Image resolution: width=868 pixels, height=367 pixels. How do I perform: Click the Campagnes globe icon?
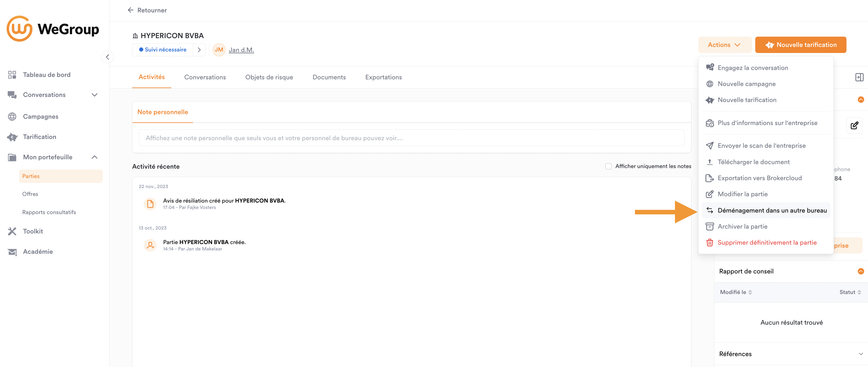pyautogui.click(x=12, y=117)
